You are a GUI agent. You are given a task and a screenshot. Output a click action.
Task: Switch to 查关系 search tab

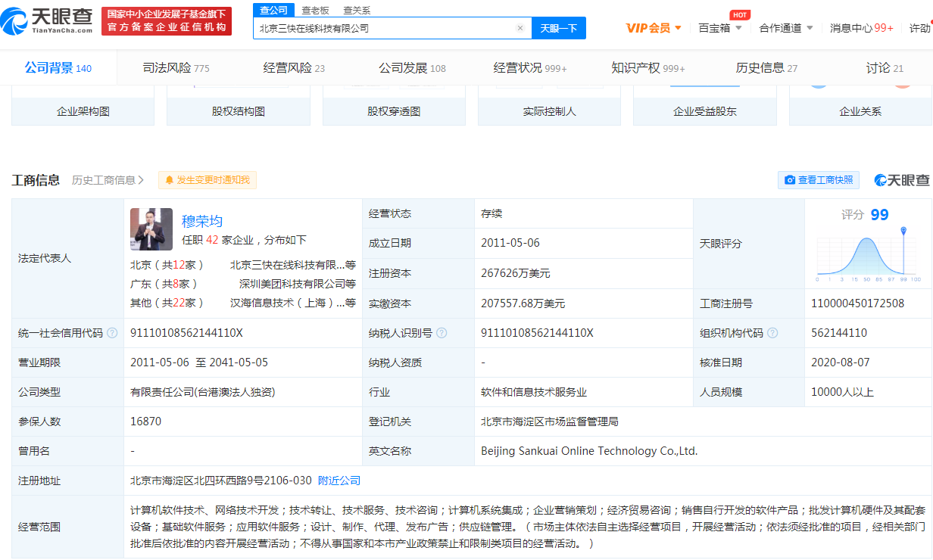[357, 10]
